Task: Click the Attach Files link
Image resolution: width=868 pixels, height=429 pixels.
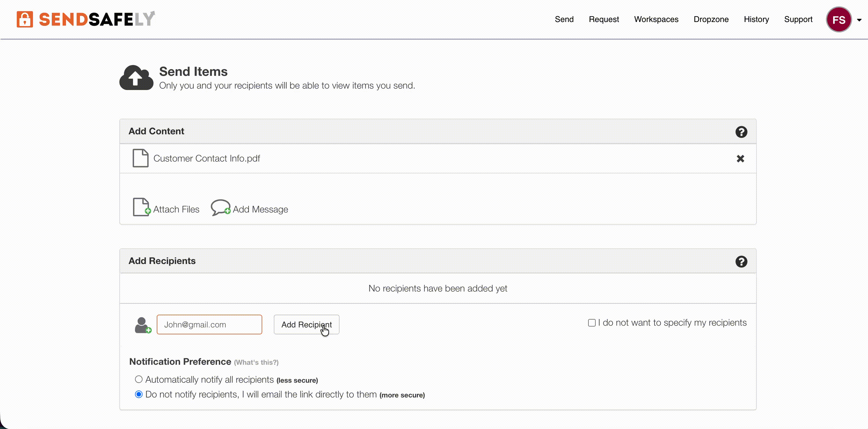Action: tap(176, 209)
